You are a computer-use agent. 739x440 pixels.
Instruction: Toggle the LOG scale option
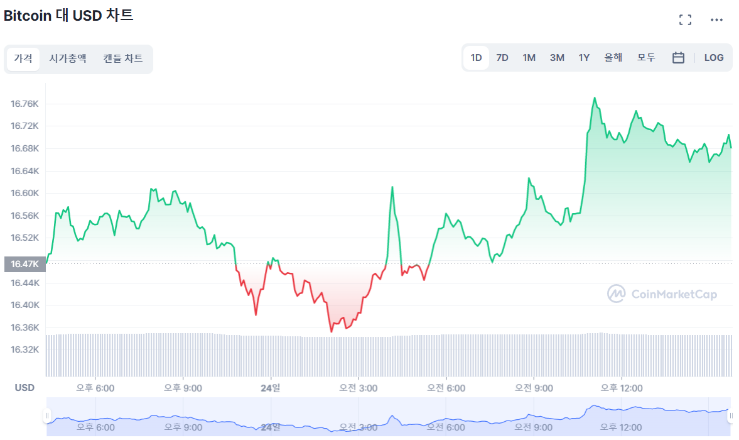pyautogui.click(x=714, y=58)
